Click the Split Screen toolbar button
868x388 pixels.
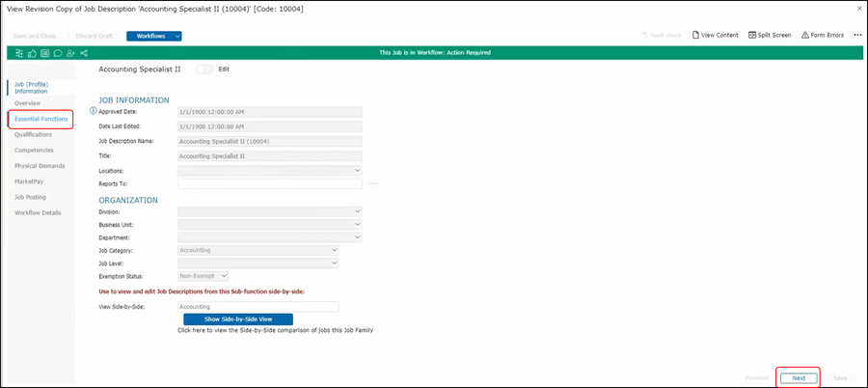pyautogui.click(x=769, y=35)
